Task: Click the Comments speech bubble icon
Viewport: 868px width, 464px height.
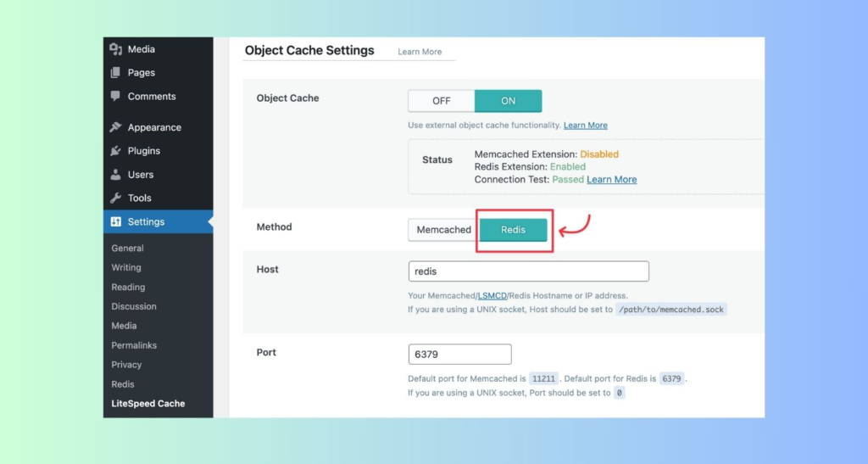Action: [x=115, y=96]
